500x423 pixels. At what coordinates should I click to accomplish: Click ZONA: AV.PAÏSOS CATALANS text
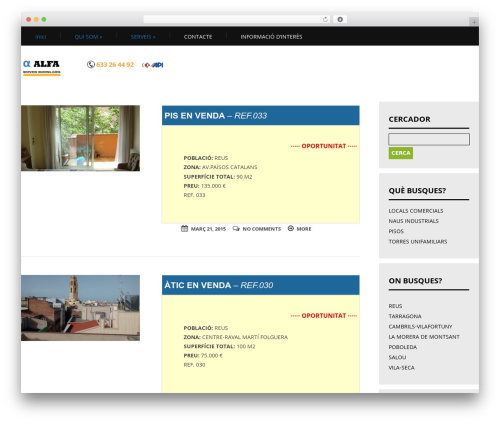pos(220,167)
